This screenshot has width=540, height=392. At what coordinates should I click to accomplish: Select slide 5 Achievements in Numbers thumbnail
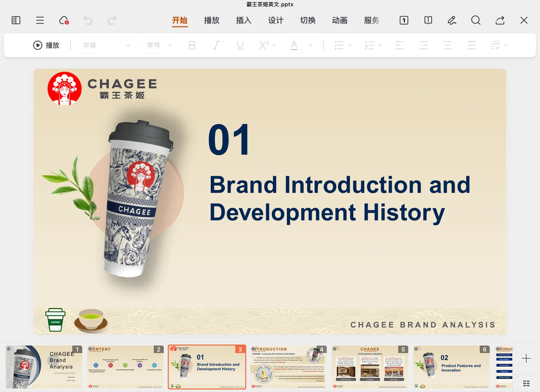(370, 367)
